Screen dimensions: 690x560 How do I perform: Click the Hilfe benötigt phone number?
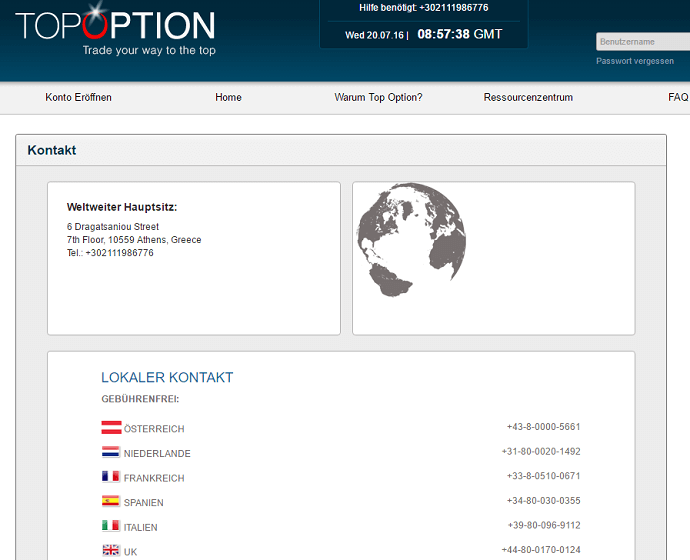point(454,7)
